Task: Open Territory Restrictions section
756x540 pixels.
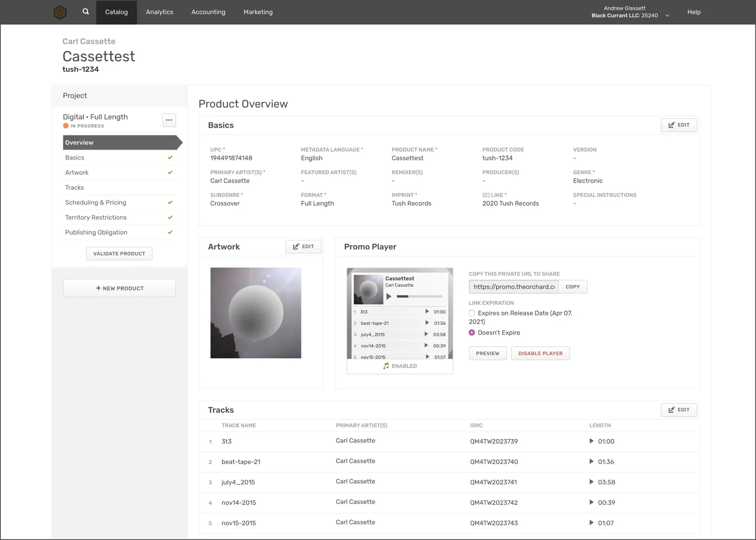Action: tap(119, 218)
